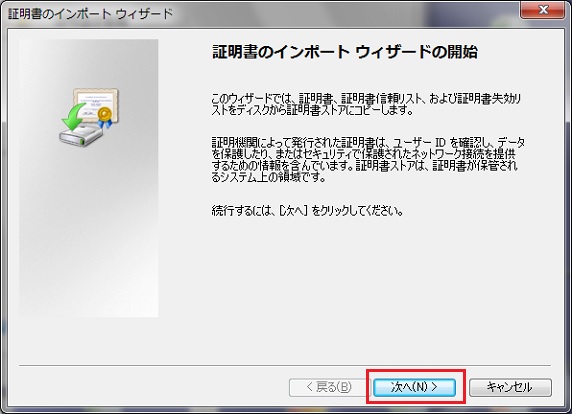Close the certificate import wizard window

tap(543, 9)
